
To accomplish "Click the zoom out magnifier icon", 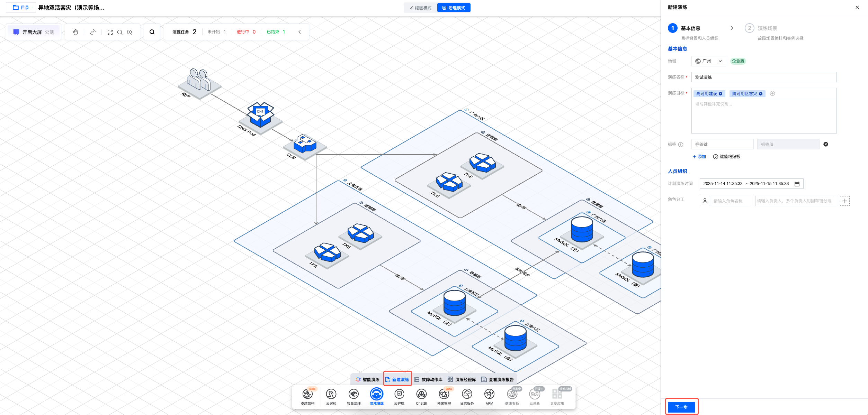I will pyautogui.click(x=120, y=32).
